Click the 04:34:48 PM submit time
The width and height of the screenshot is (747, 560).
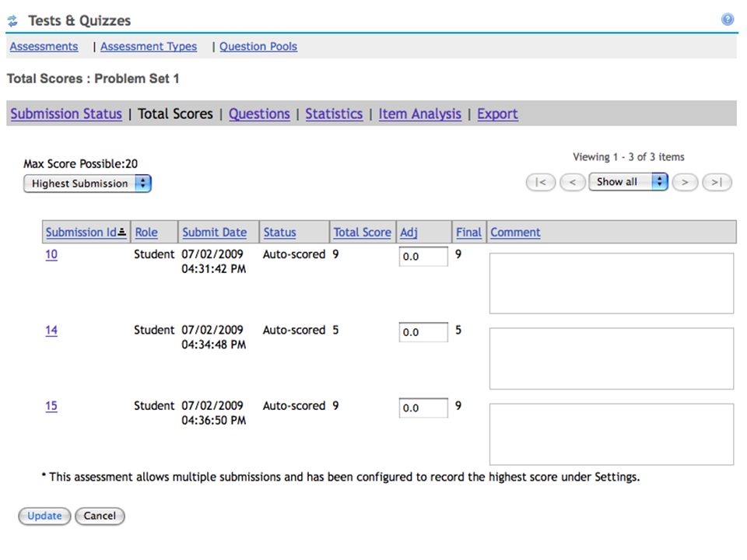(x=213, y=345)
